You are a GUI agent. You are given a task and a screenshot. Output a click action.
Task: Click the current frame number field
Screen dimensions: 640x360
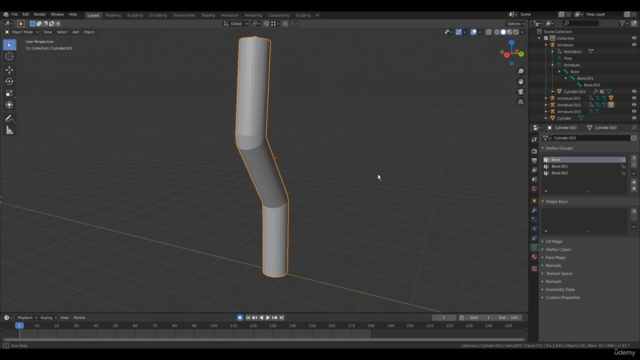[x=444, y=318]
